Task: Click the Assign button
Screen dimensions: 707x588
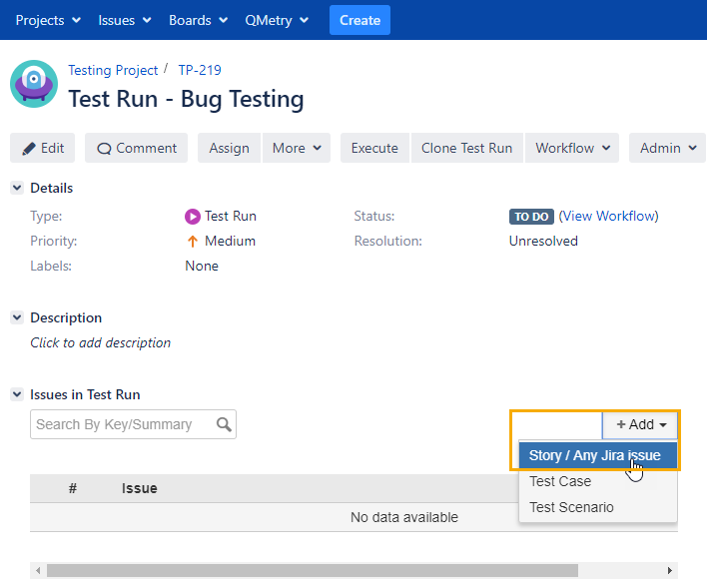Action: point(229,148)
